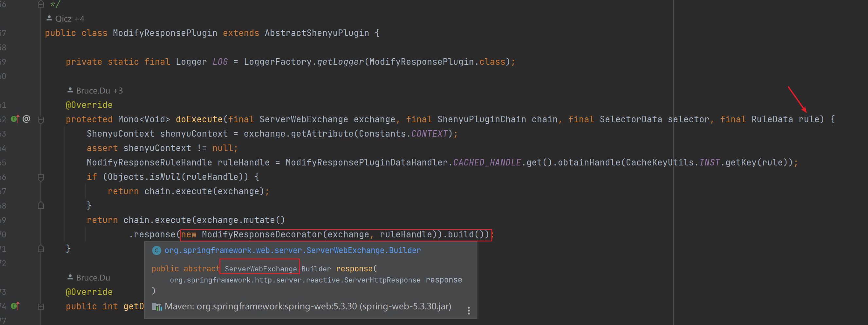Screen dimensions: 868x325
Task: Expand the folded public int method
Action: [x=41, y=306]
